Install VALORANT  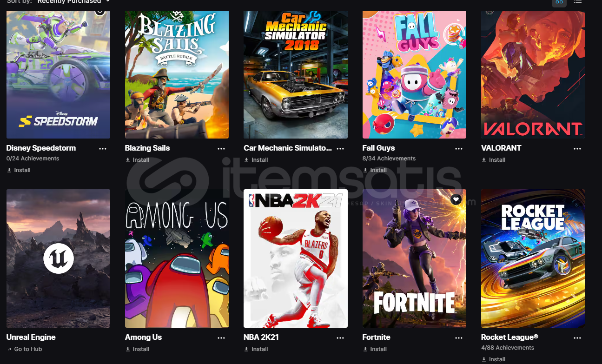click(x=494, y=160)
